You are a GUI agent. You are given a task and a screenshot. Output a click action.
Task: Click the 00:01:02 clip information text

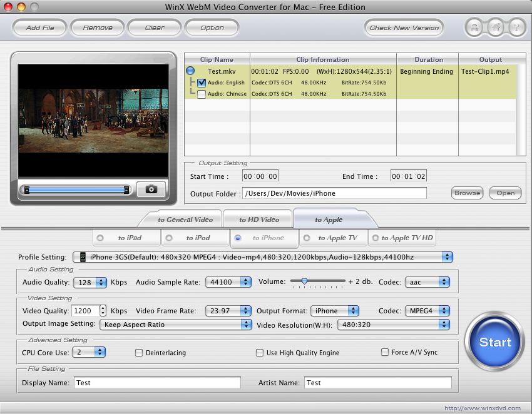pos(265,71)
